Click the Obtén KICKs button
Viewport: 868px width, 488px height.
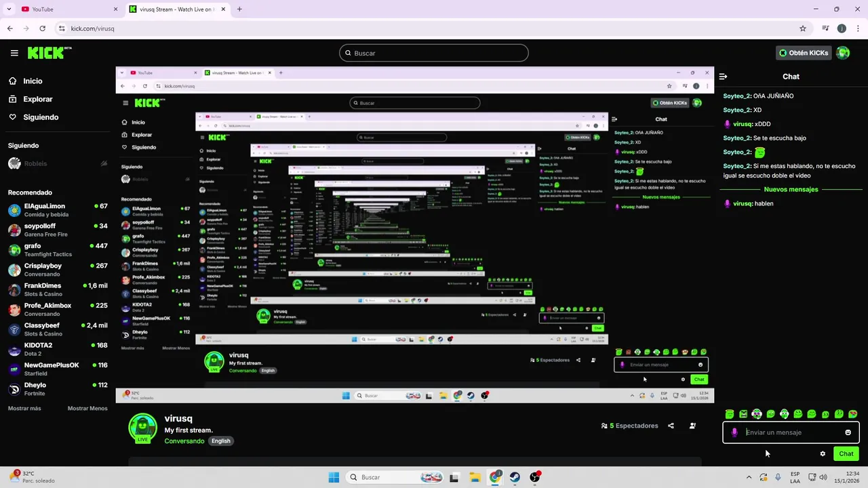click(804, 53)
